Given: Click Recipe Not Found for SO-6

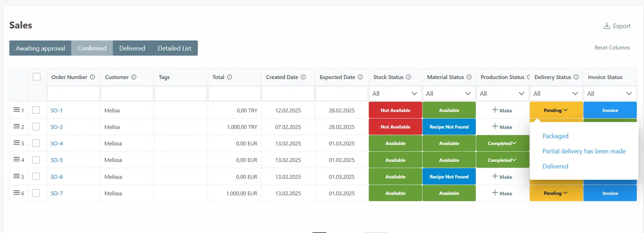Looking at the screenshot, I should coord(449,177).
